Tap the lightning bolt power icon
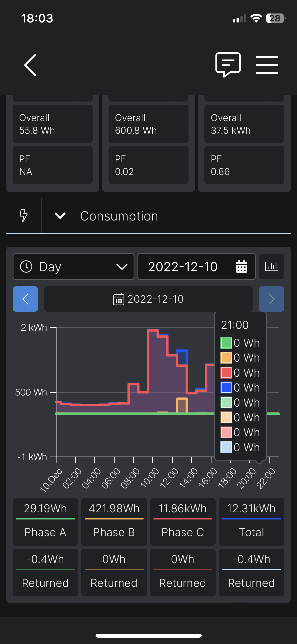The image size is (297, 644). tap(24, 215)
